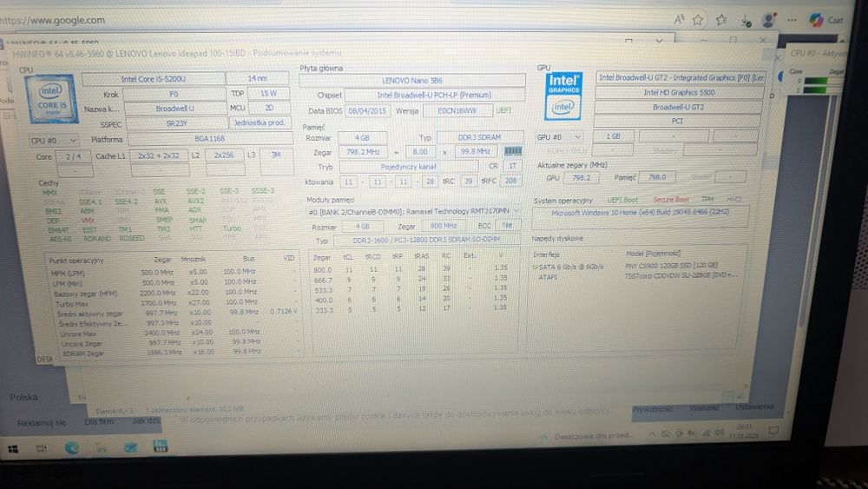Click the MFM (LPM) operating point row
868x489 pixels.
[173, 272]
